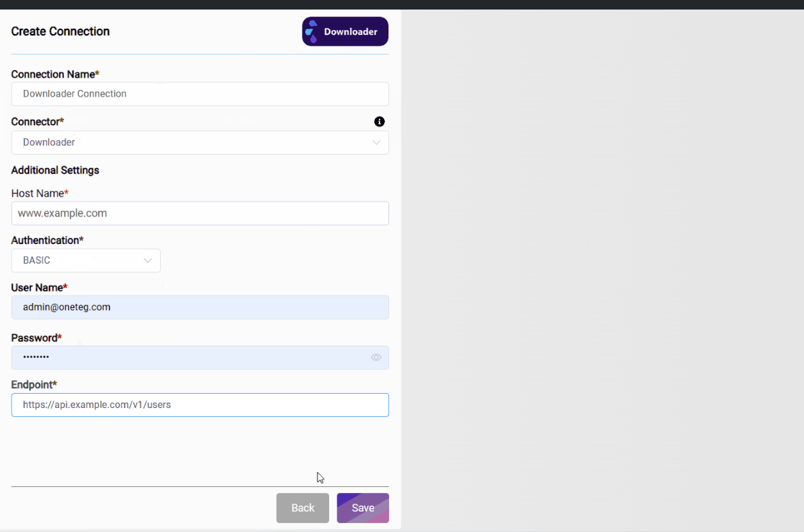Toggle password visibility eye icon
The width and height of the screenshot is (804, 532).
(x=376, y=357)
